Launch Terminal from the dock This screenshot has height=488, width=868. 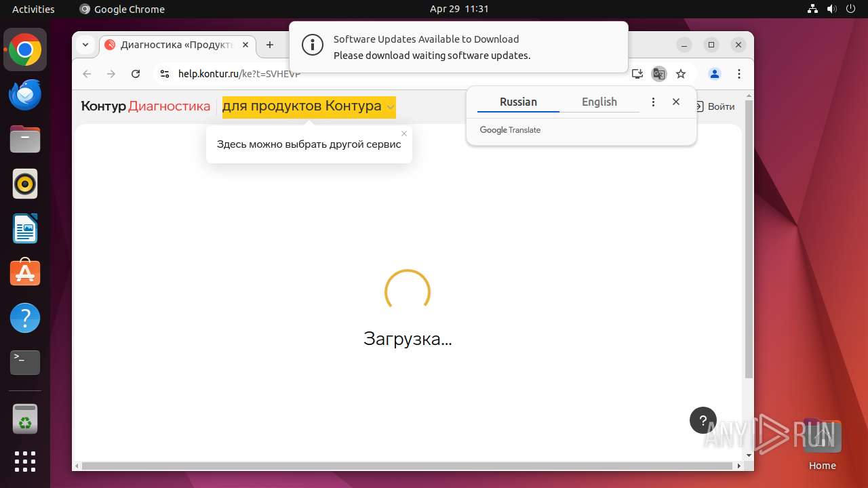point(25,362)
